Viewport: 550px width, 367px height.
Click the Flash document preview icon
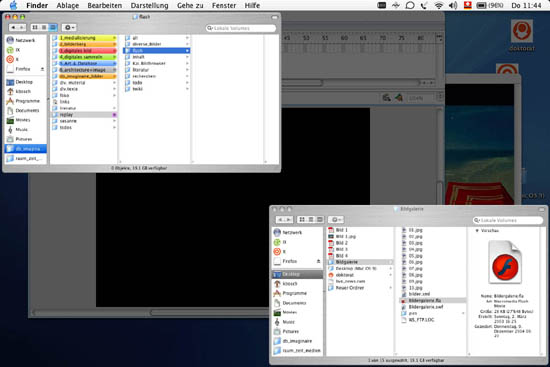(x=505, y=262)
